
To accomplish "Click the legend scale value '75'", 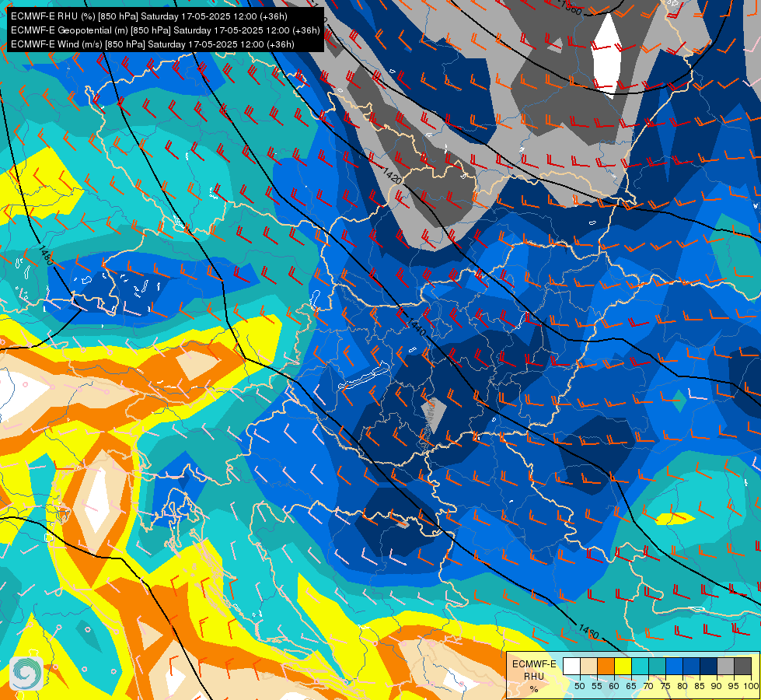I will 665,687.
